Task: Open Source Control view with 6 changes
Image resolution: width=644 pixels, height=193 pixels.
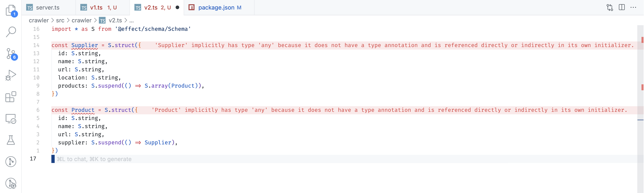Action: coord(10,54)
